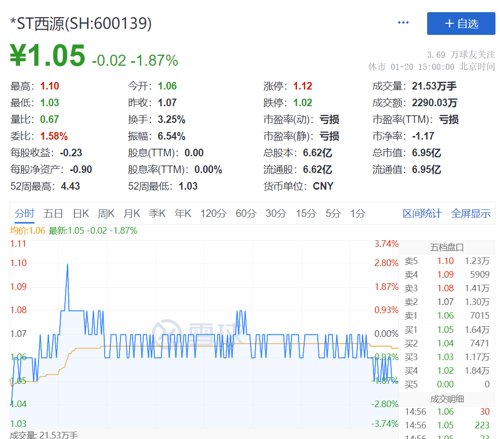Image resolution: width=500 pixels, height=439 pixels.
Task: Select the 买5 order row at 0.00
Action: [x=447, y=384]
